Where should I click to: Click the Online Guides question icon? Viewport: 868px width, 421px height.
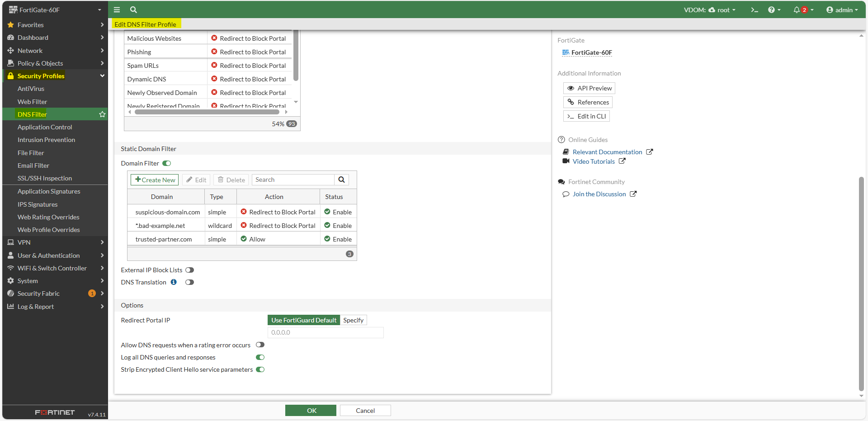[561, 140]
